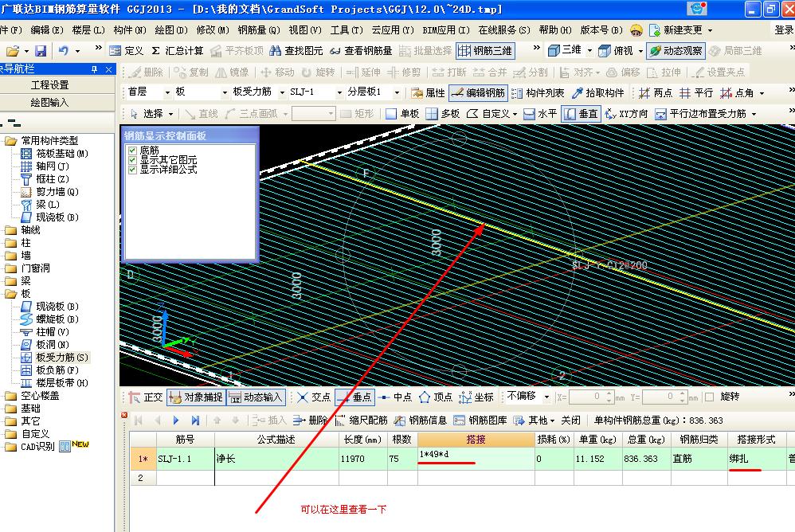Image resolution: width=795 pixels, height=532 pixels.
Task: Toggle 交点 snap mode
Action: (314, 397)
